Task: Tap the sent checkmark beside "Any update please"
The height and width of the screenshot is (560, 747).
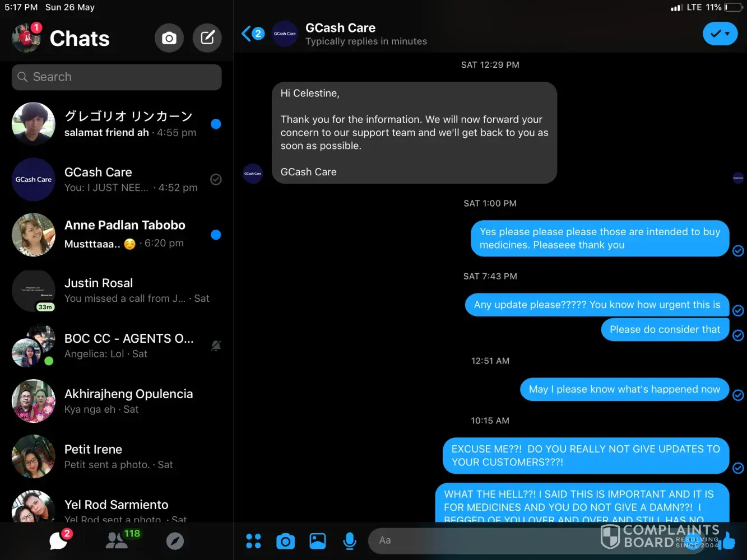Action: pos(739,311)
